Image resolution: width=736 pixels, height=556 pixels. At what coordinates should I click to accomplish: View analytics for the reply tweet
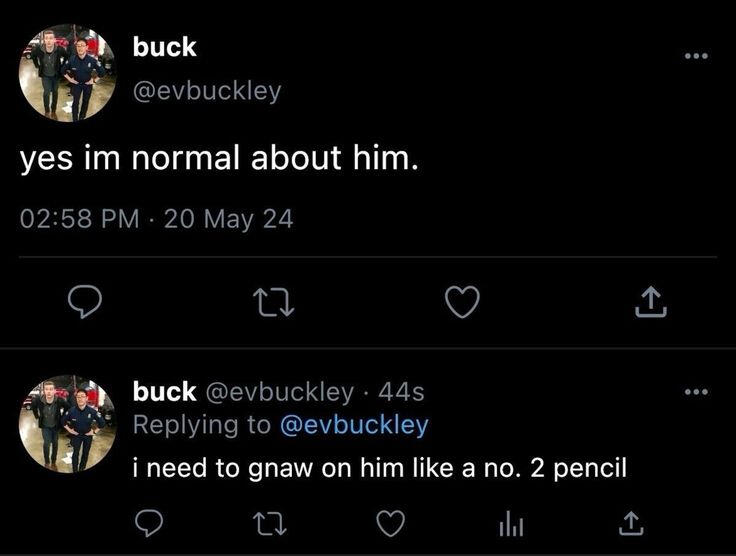511,524
